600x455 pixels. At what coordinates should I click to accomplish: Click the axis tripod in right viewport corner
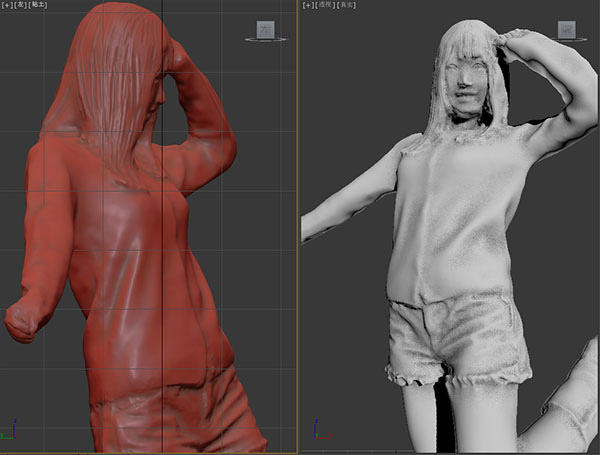pyautogui.click(x=318, y=430)
